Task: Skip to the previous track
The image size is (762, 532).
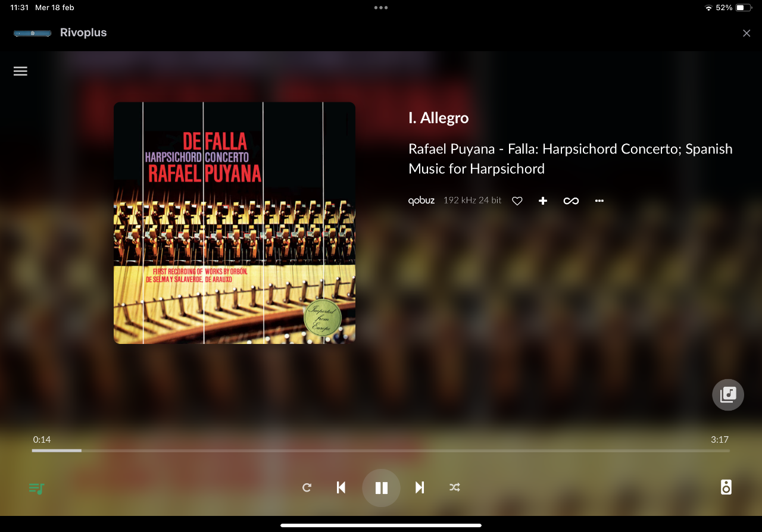Action: pos(341,488)
